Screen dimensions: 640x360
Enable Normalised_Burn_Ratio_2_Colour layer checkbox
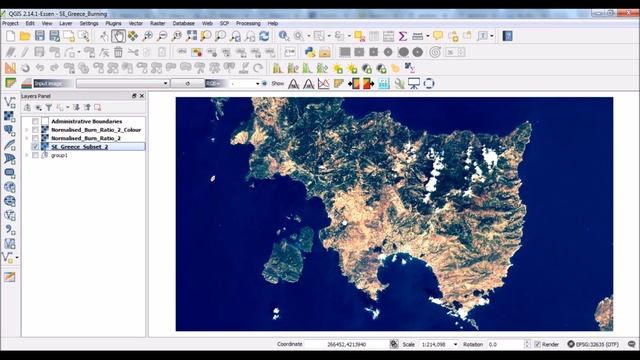pos(36,130)
